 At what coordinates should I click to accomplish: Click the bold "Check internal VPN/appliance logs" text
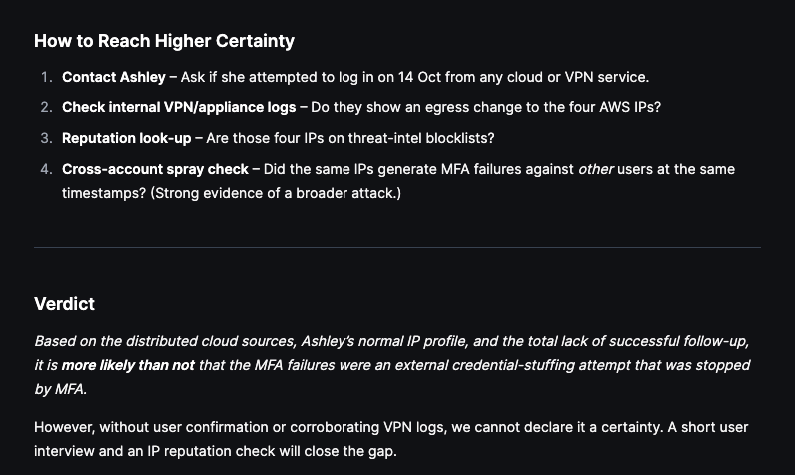pos(179,107)
